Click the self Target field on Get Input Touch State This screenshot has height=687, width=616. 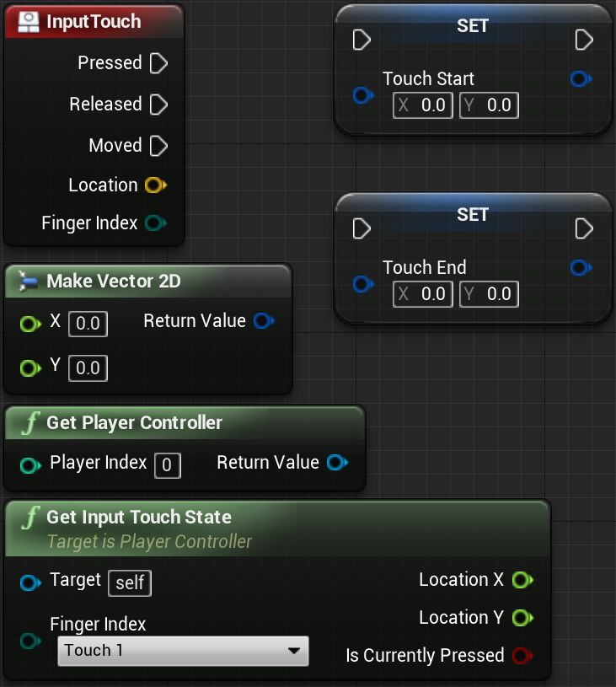(x=129, y=582)
